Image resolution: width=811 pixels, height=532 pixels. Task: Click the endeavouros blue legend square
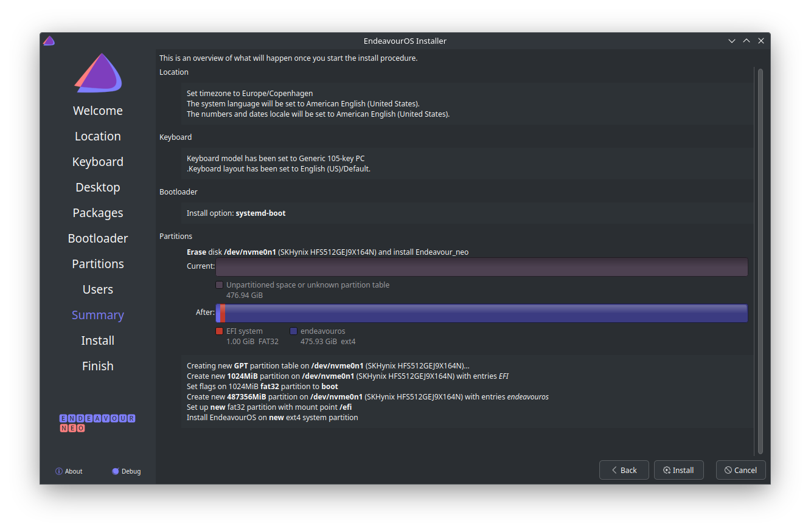click(x=293, y=331)
